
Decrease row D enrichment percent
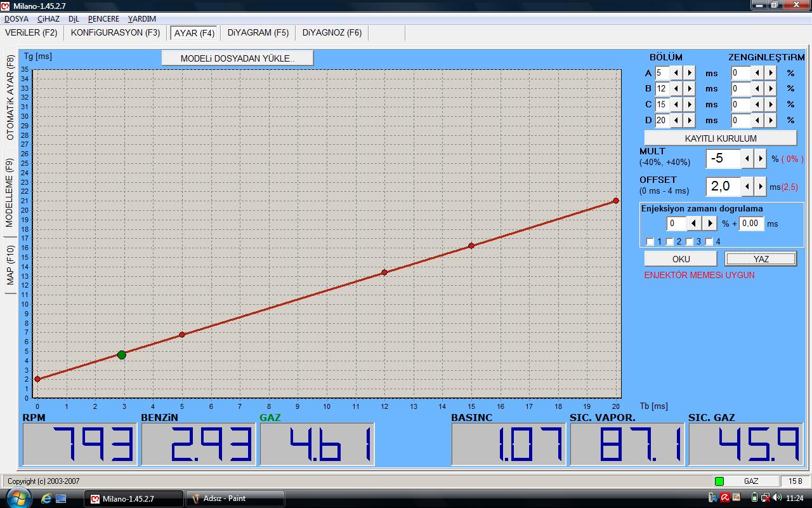coord(757,120)
